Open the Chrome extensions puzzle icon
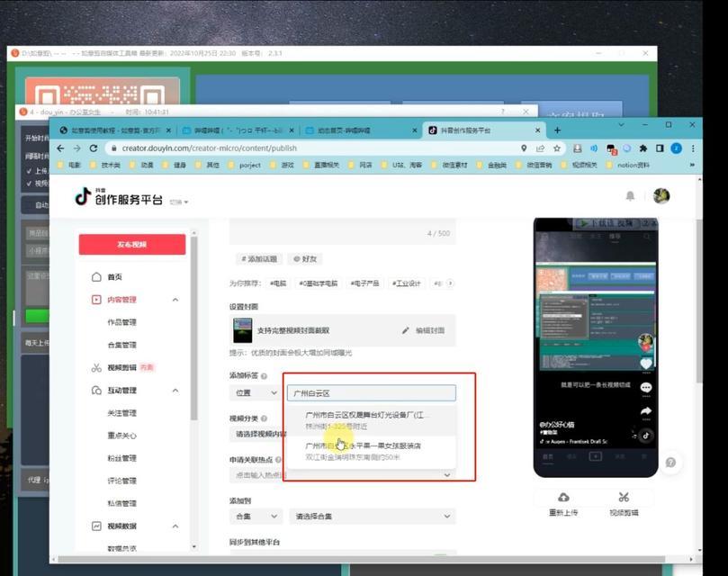Viewport: 728px width, 576px height. point(643,148)
